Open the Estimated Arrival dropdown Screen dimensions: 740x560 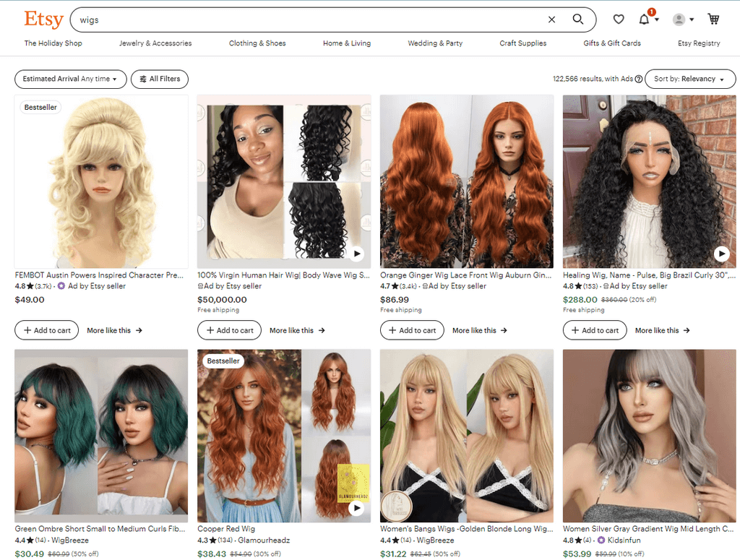point(70,79)
